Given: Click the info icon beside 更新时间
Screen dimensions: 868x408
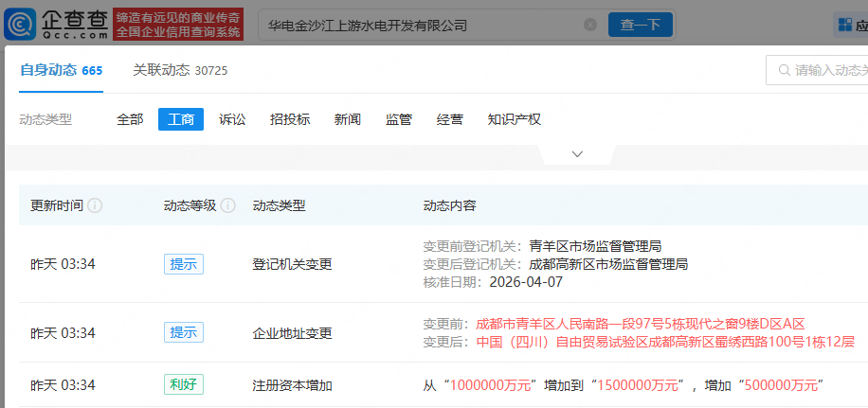Looking at the screenshot, I should [x=95, y=205].
